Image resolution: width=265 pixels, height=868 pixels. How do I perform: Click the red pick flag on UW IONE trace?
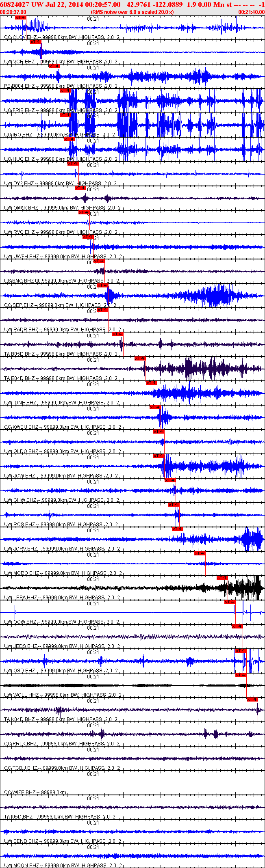151,382
